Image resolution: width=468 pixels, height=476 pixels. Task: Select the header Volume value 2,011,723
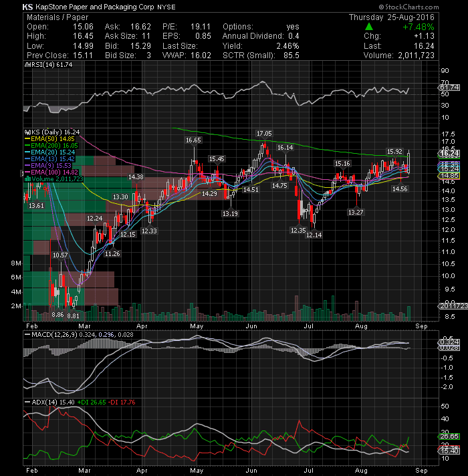416,55
